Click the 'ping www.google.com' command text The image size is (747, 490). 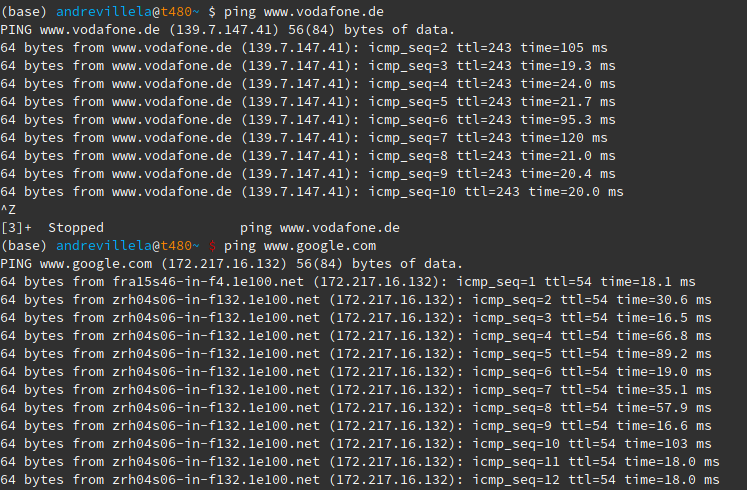tap(300, 246)
